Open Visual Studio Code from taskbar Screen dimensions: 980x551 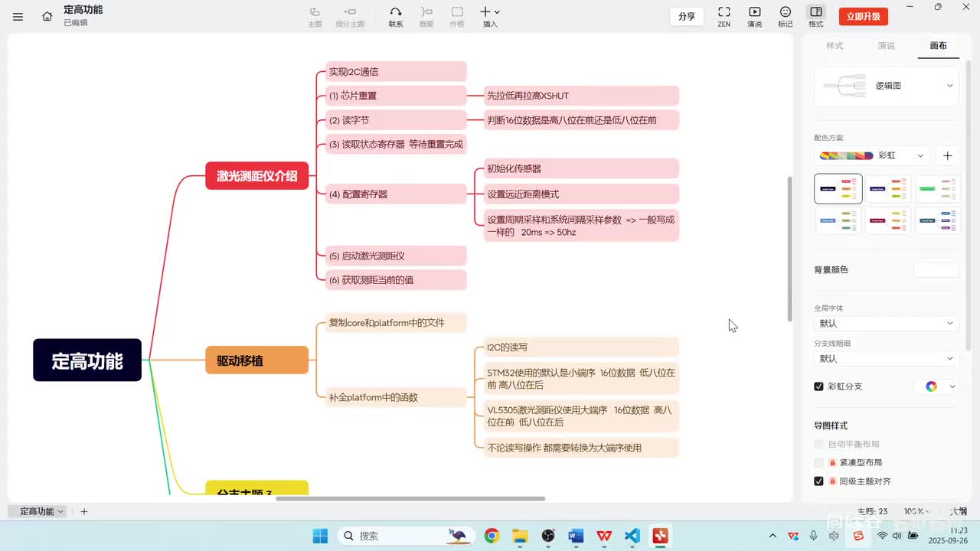(x=632, y=536)
